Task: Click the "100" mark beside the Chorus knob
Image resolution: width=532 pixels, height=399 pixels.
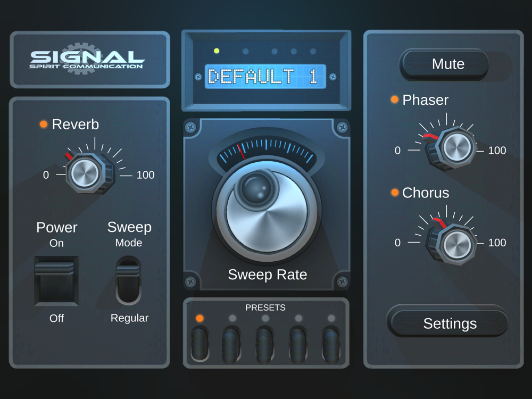Action: pyautogui.click(x=497, y=243)
